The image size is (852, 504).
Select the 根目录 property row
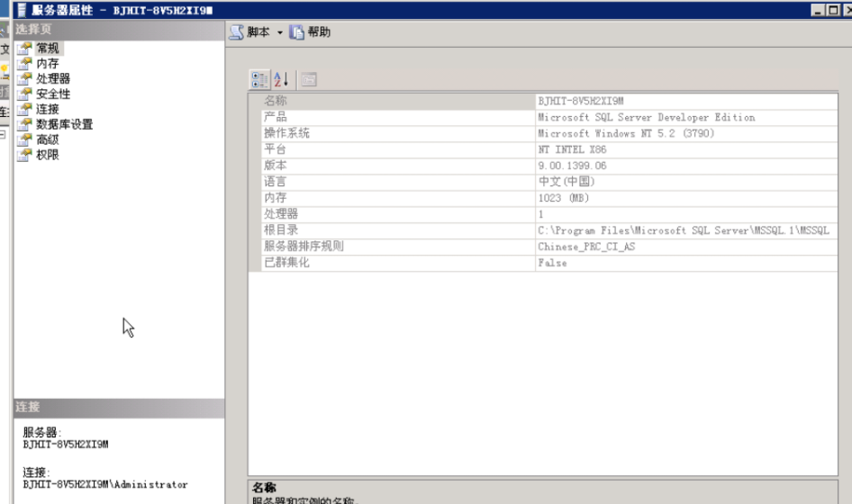point(549,230)
